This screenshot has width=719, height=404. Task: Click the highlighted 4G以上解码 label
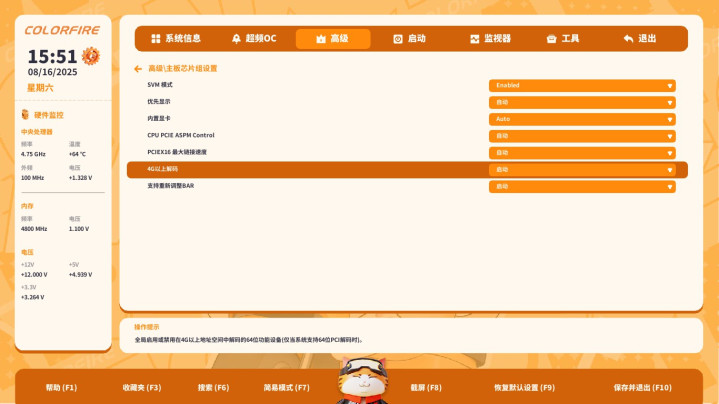(162, 169)
